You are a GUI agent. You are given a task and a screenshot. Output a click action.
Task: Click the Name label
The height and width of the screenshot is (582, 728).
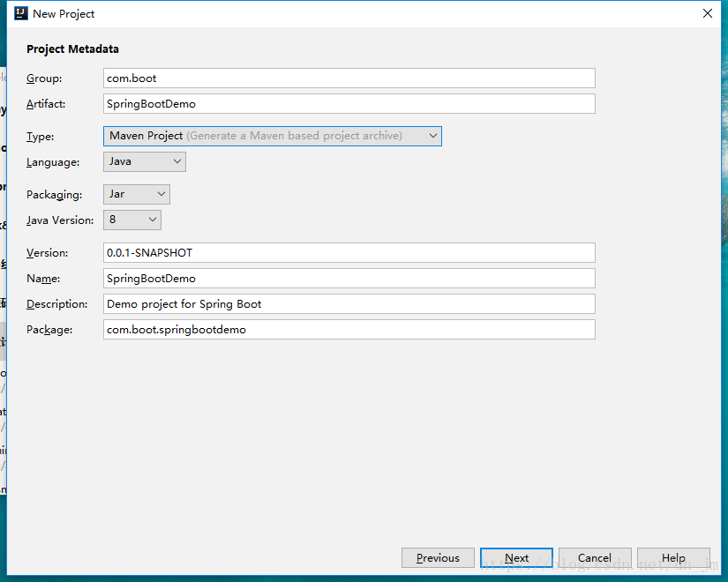pyautogui.click(x=43, y=279)
